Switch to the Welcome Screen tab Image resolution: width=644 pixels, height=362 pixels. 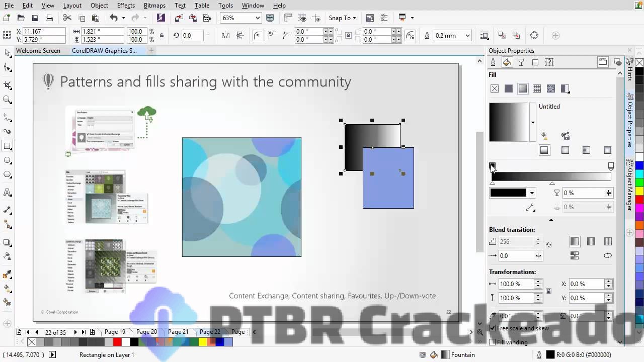[x=38, y=51]
